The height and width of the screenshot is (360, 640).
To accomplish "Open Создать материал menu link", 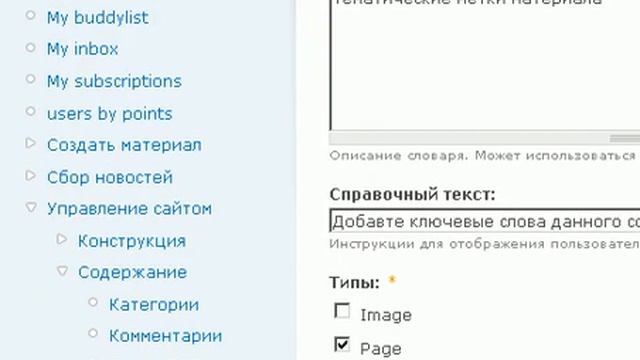I will [124, 145].
